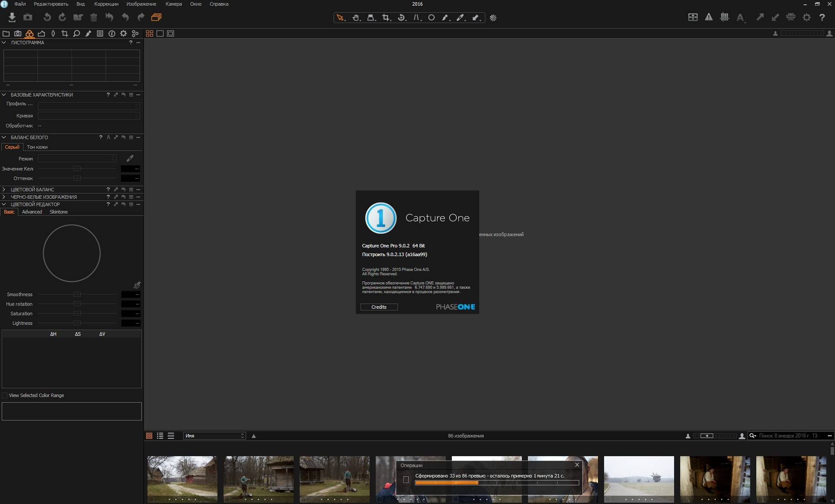This screenshot has height=504, width=835.
Task: Click the Move to folder icon
Action: coord(78,17)
